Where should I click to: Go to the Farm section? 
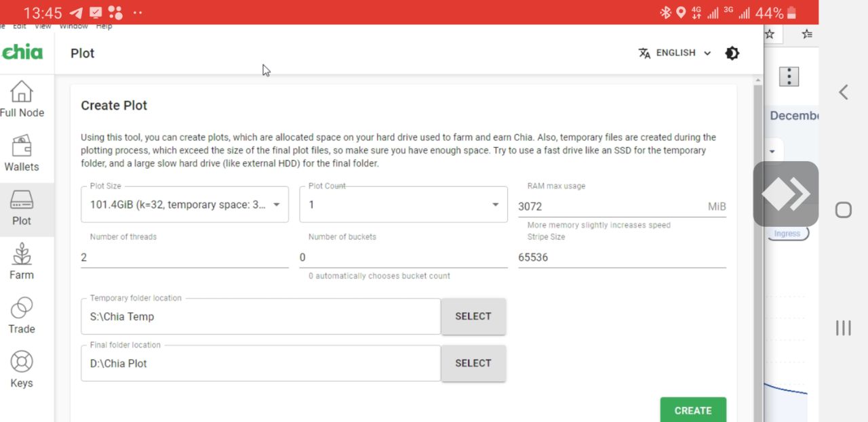pos(22,263)
